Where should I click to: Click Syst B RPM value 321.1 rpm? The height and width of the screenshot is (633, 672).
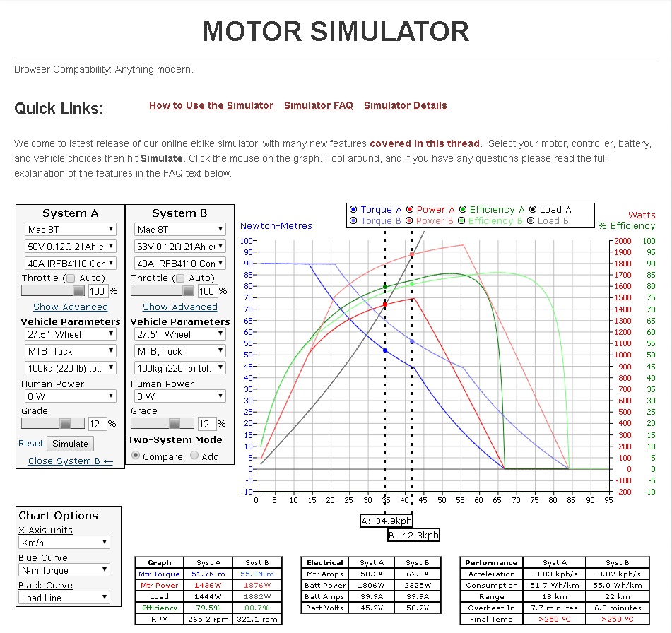tap(257, 620)
